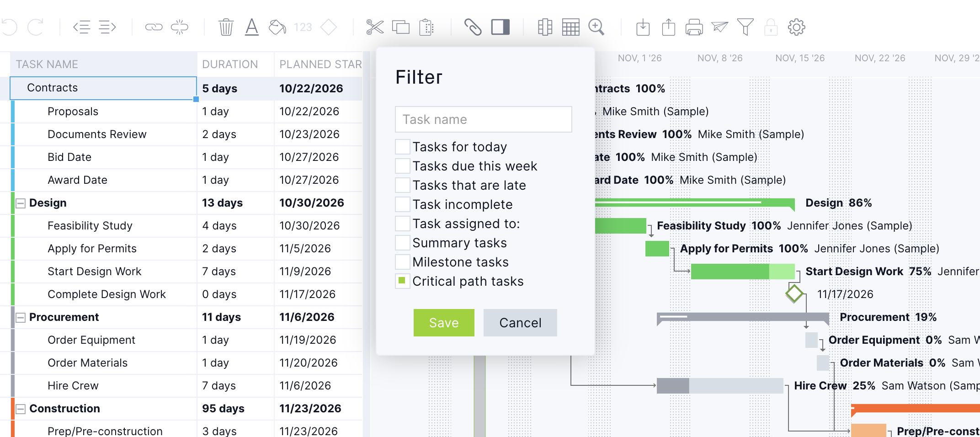Enable the Tasks due this week filter
980x437 pixels.
pyautogui.click(x=402, y=166)
